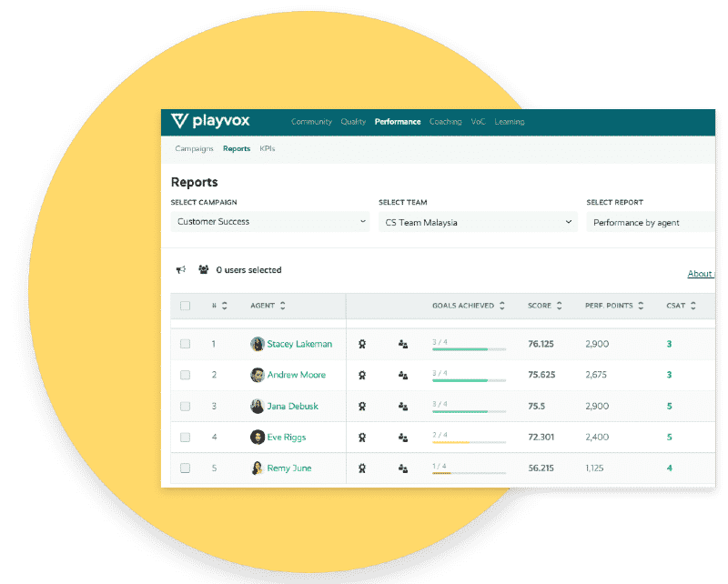
Task: Click Remy June's 1/4 goals progress bar
Action: 469,473
